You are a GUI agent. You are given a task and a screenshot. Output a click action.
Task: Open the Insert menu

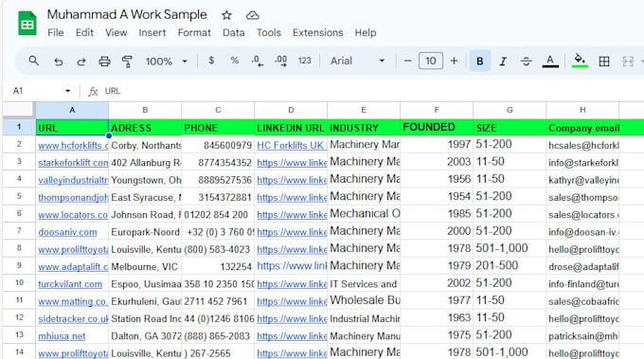pos(152,32)
